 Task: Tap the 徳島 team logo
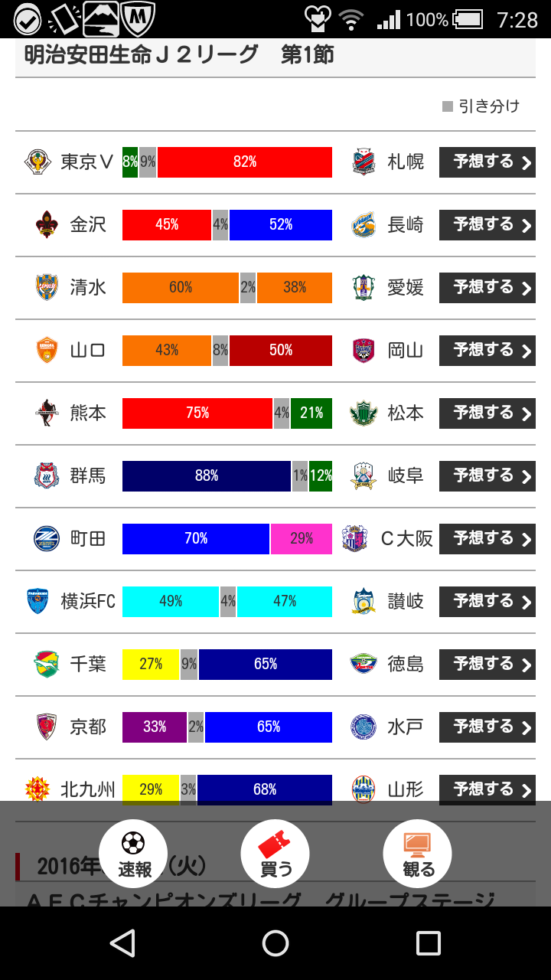point(364,665)
